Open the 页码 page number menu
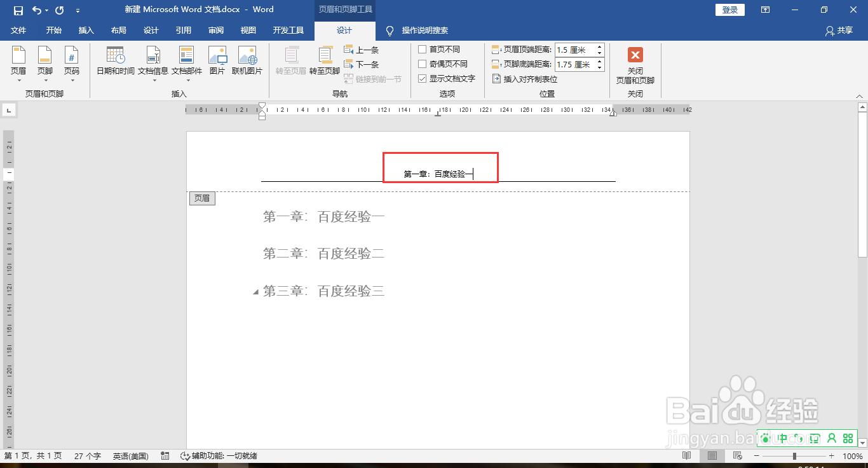The width and height of the screenshot is (868, 468). (72, 64)
